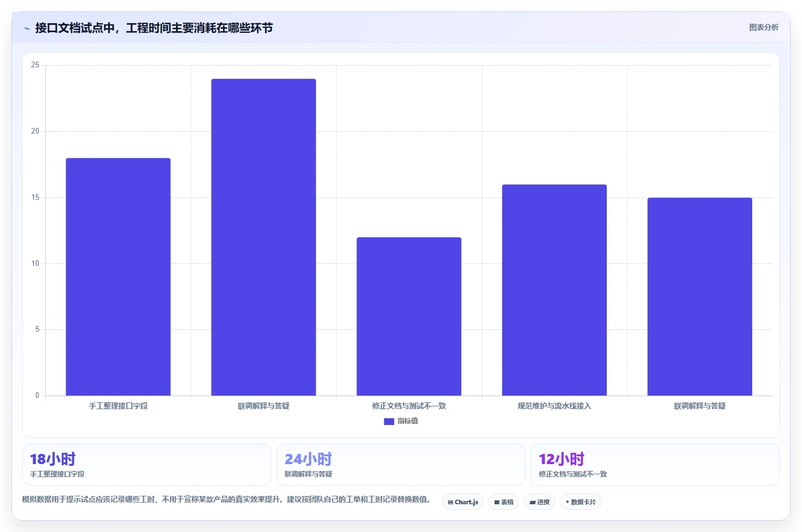Viewport: 802px width, 532px height.
Task: Click 修正文档与测试不一致 caption in the 12小时 card
Action: coord(573,474)
